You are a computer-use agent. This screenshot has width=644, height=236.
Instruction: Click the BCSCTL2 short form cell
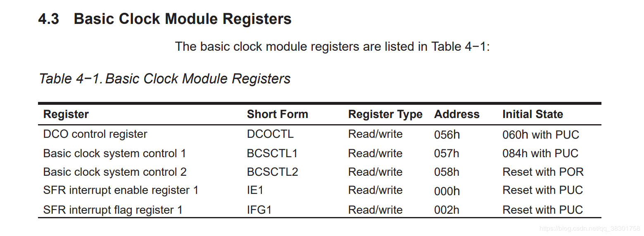272,172
